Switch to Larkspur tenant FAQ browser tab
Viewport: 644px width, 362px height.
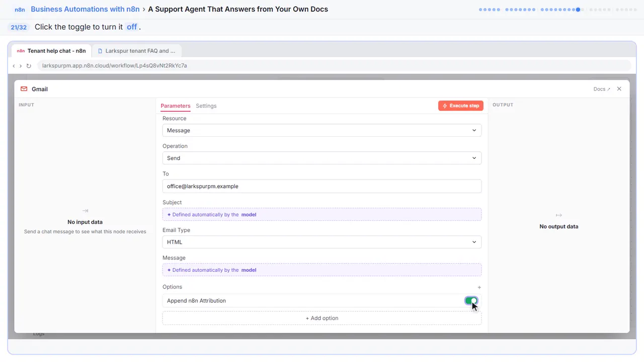click(137, 51)
